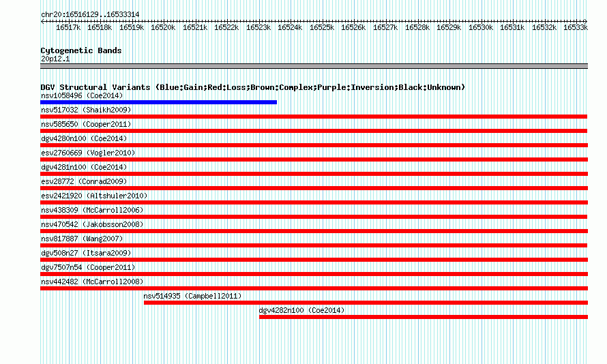Click the 16522k ruler tick label
The image size is (607, 364).
pyautogui.click(x=226, y=27)
